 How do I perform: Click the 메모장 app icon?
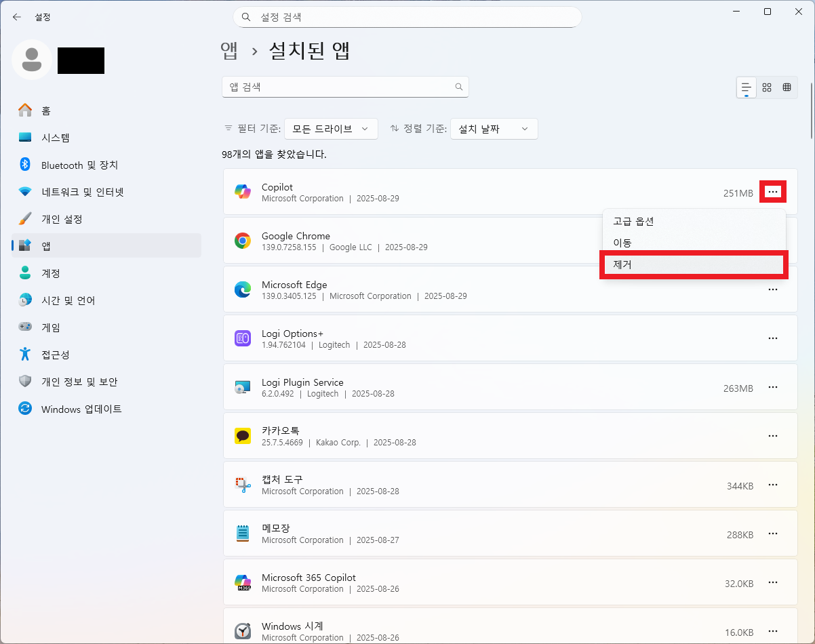pos(243,534)
